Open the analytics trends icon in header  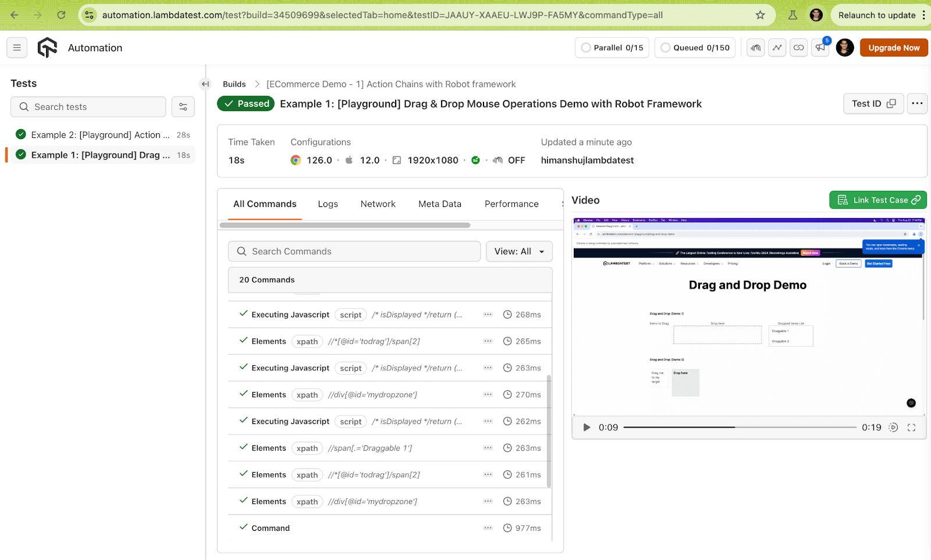point(777,48)
